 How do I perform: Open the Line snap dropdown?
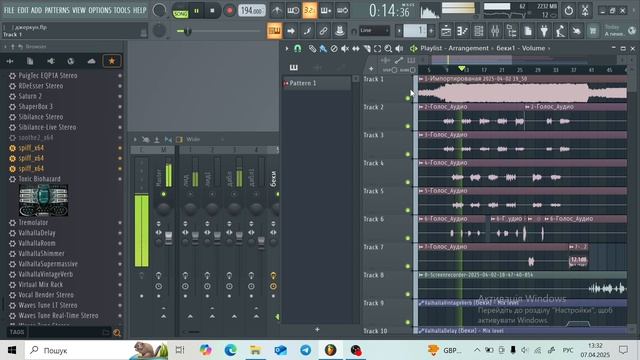click(375, 30)
